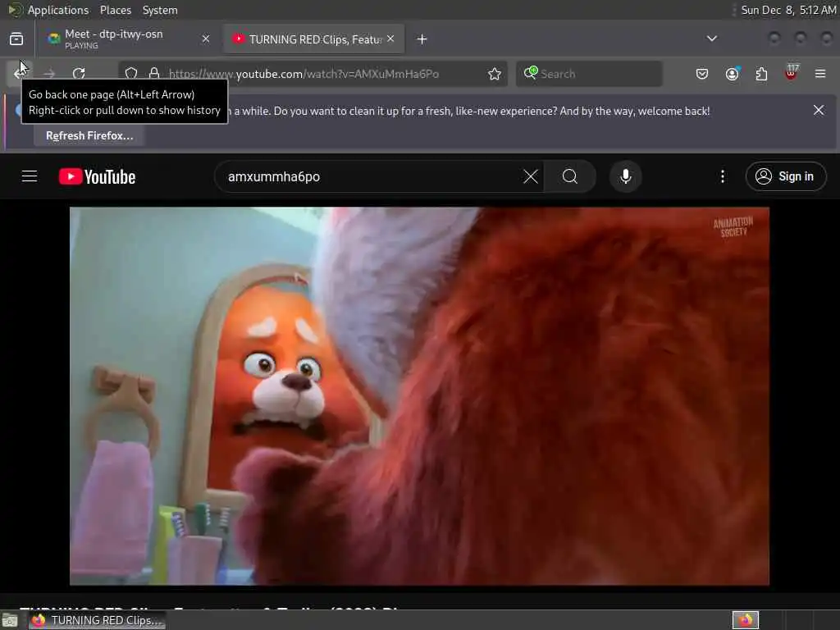Clear the YouTube search query
The image size is (840, 630).
pyautogui.click(x=531, y=176)
